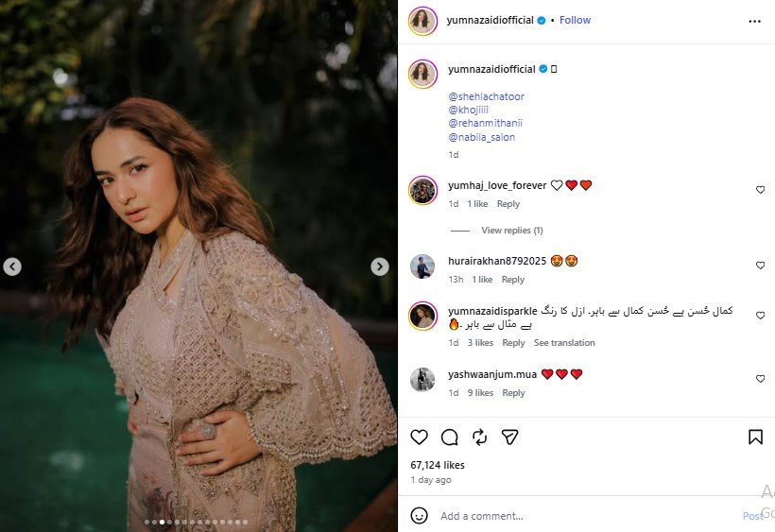Save post with bookmark icon
The height and width of the screenshot is (532, 775).
755,437
